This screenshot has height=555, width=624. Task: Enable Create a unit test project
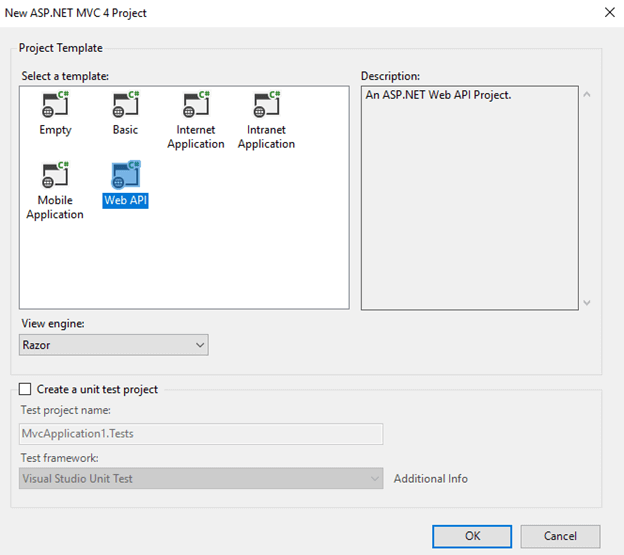click(26, 389)
